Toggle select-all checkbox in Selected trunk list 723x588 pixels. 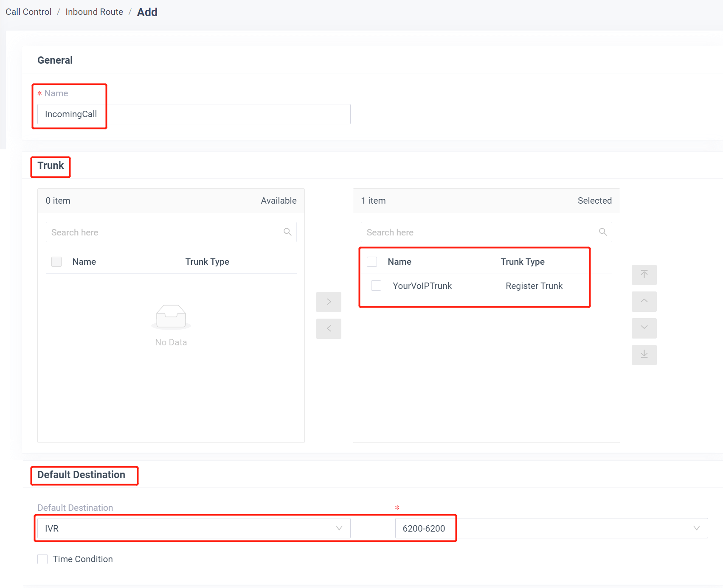(372, 262)
